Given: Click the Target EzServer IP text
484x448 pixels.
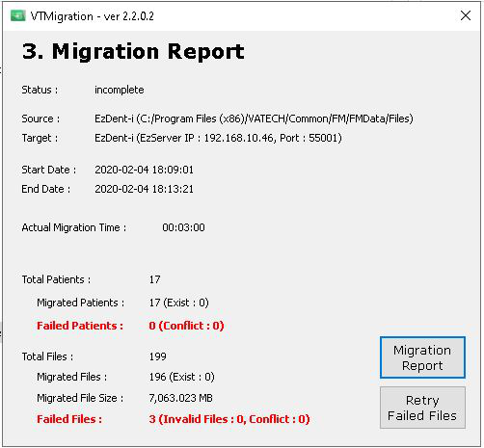Looking at the screenshot, I should pyautogui.click(x=218, y=138).
